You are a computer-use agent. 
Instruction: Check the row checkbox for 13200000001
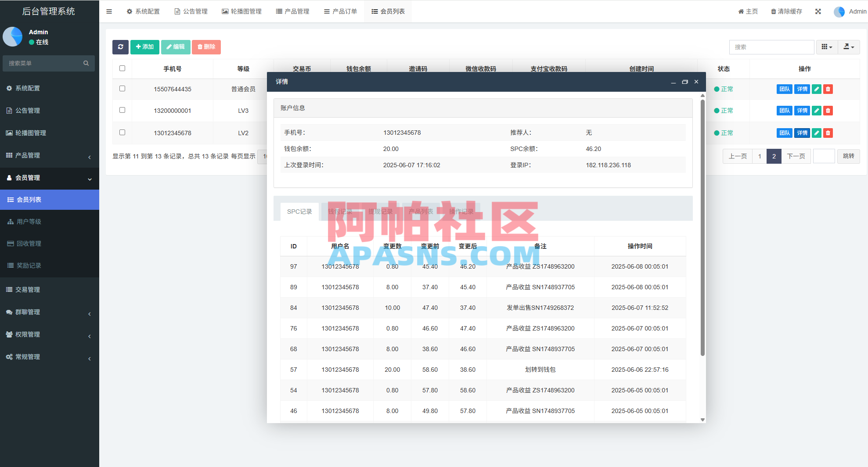click(122, 111)
